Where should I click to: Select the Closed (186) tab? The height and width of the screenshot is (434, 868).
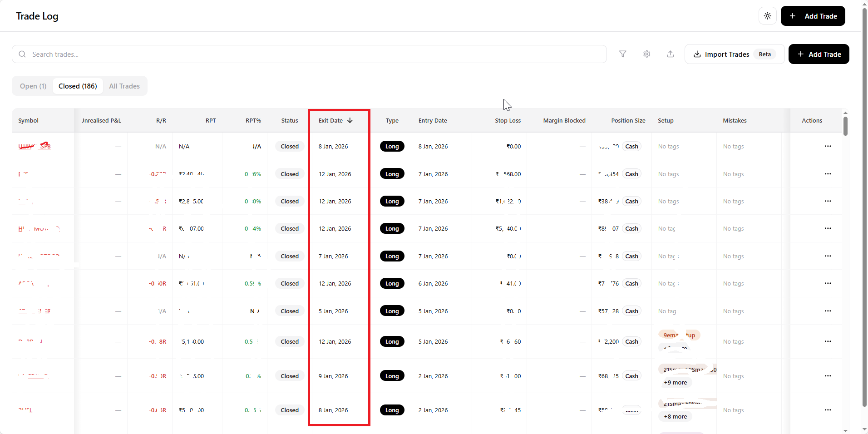[78, 86]
